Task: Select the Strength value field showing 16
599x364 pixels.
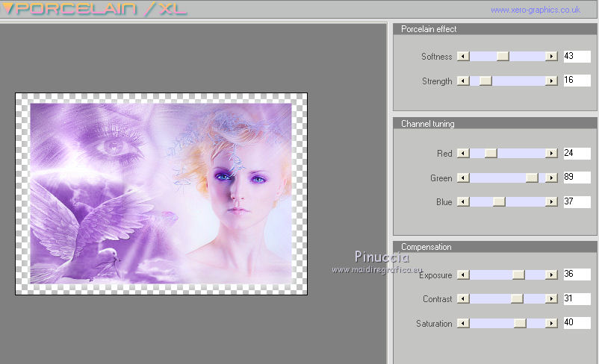Action: tap(577, 80)
